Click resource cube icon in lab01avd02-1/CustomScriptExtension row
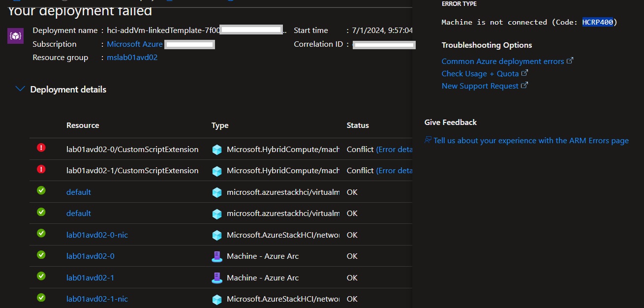Image resolution: width=644 pixels, height=308 pixels. tap(217, 171)
